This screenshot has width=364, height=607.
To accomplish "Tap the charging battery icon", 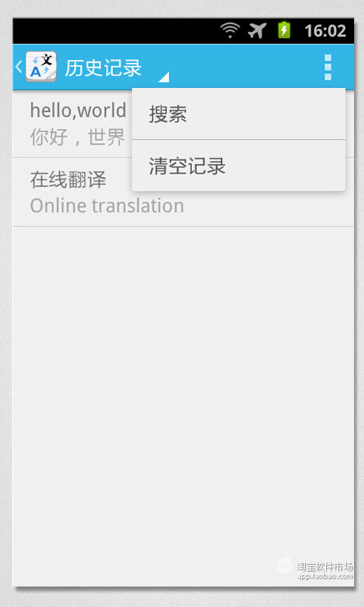I will point(284,30).
